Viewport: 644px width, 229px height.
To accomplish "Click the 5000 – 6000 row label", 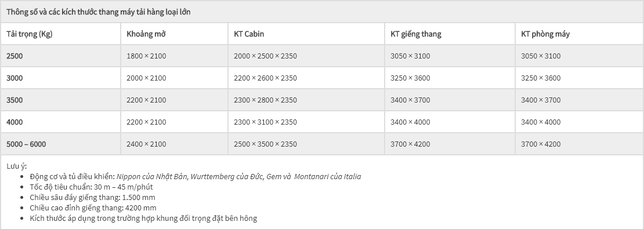I will (x=26, y=144).
